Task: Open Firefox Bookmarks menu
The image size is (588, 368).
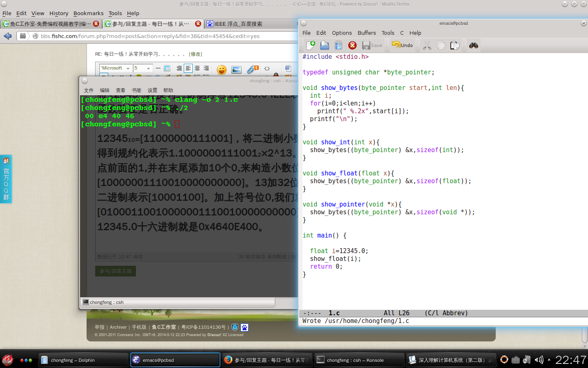Action: point(89,13)
